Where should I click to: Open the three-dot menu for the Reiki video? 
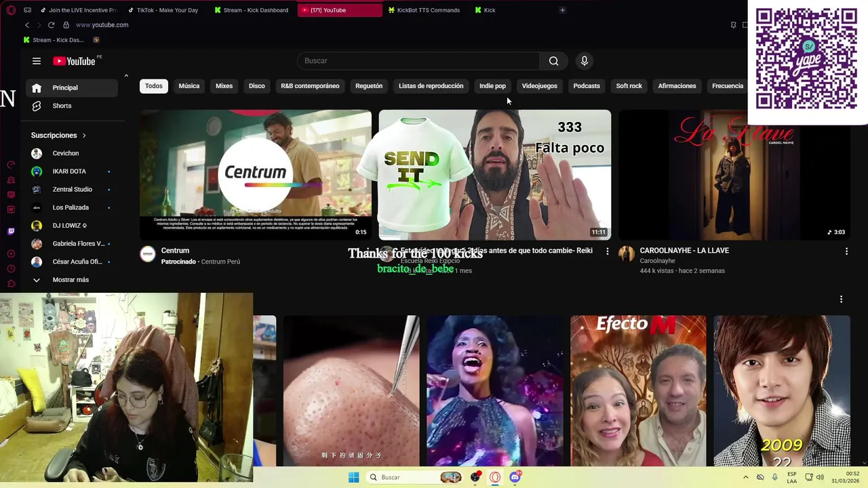point(607,251)
